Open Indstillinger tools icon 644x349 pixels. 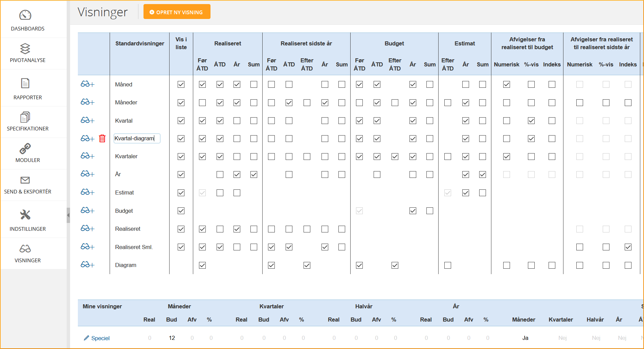coord(25,215)
